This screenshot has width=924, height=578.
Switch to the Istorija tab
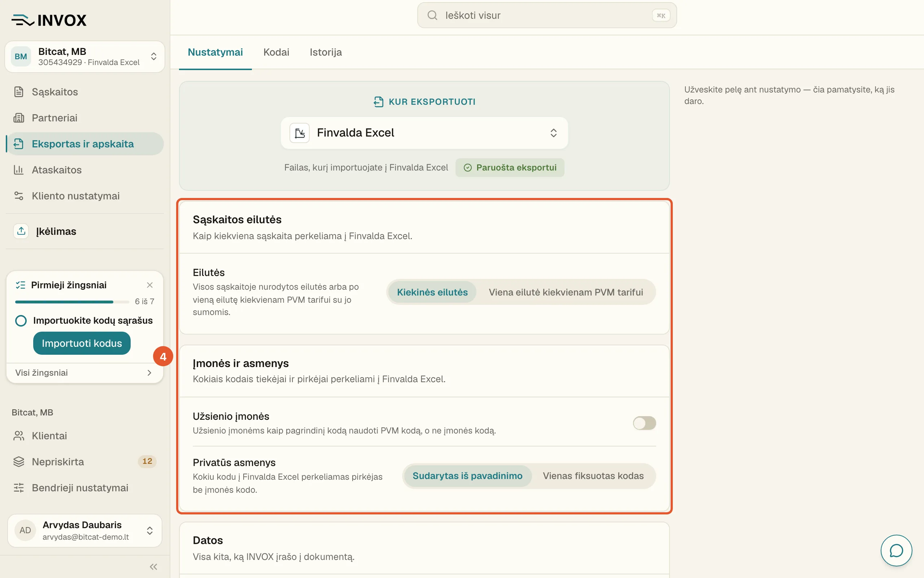click(x=326, y=52)
